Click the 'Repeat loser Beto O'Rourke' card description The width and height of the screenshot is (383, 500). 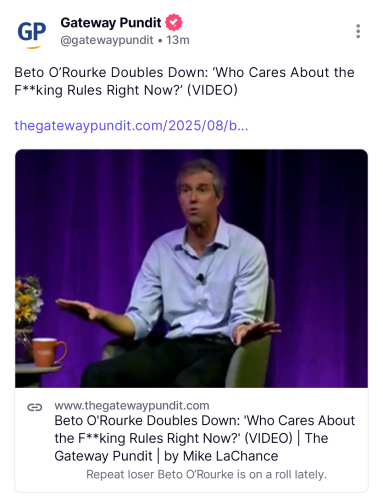206,474
